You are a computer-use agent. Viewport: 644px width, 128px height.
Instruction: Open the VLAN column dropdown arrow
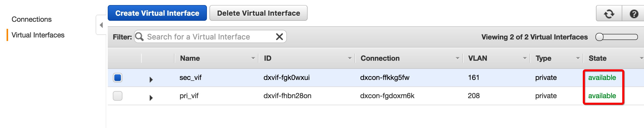[x=525, y=58]
